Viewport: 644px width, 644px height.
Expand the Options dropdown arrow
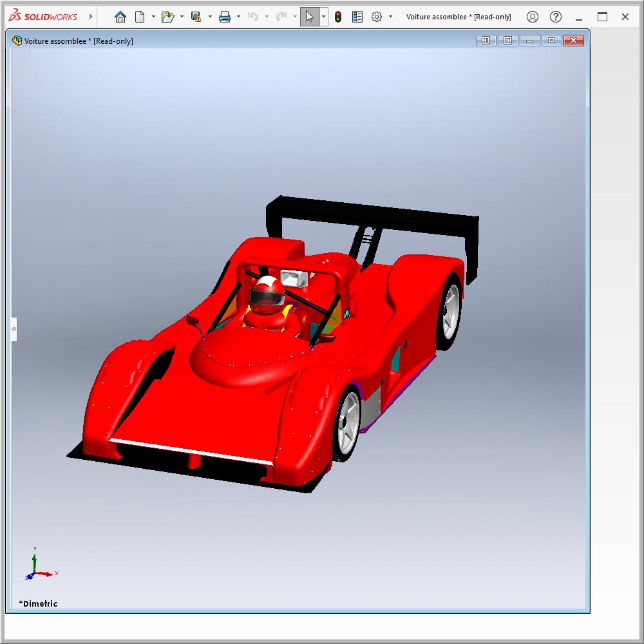point(390,17)
